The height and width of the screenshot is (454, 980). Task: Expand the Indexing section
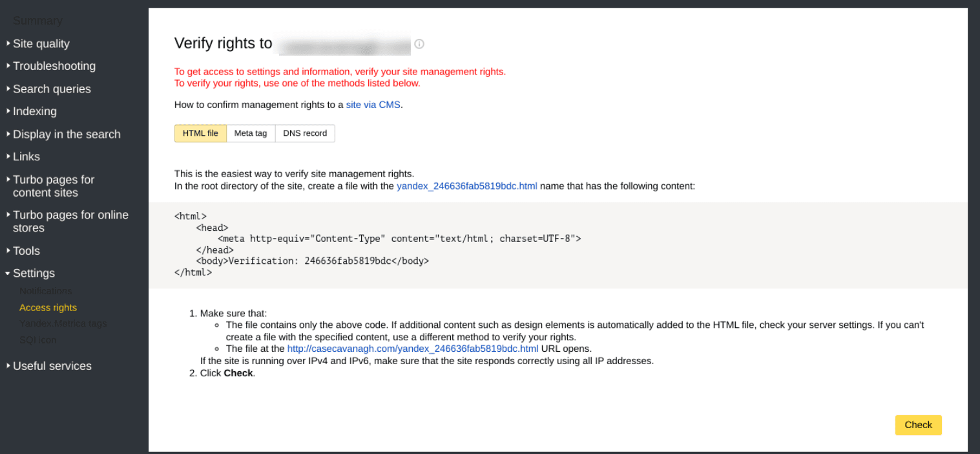coord(35,111)
